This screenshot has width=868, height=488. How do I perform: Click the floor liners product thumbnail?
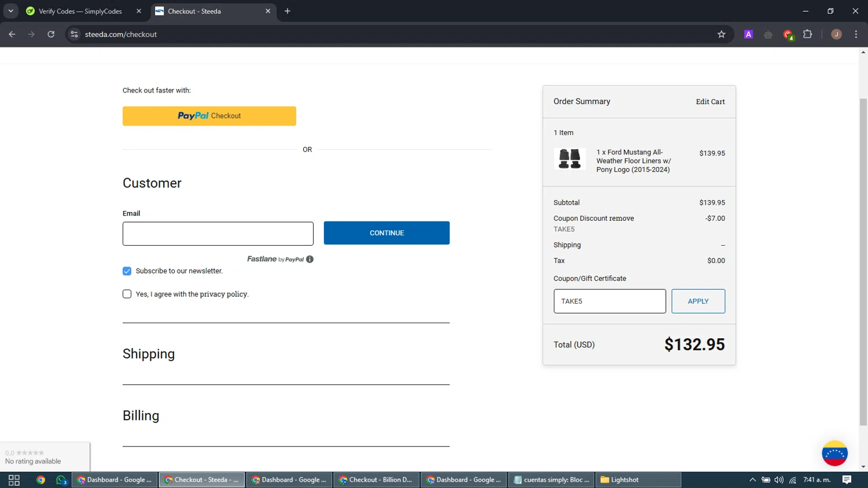[569, 159]
